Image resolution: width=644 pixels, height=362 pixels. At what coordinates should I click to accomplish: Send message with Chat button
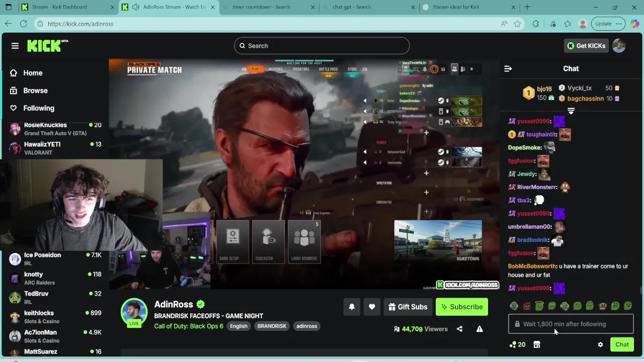tap(622, 344)
